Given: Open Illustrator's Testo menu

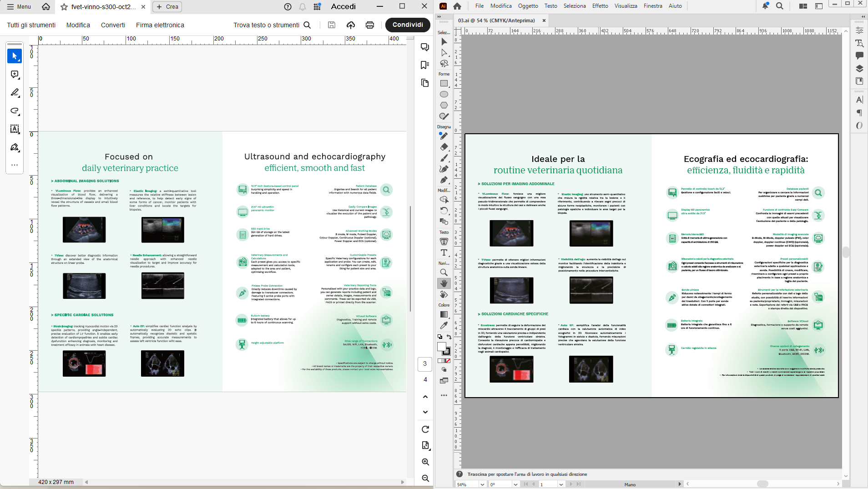Looking at the screenshot, I should click(x=551, y=6).
